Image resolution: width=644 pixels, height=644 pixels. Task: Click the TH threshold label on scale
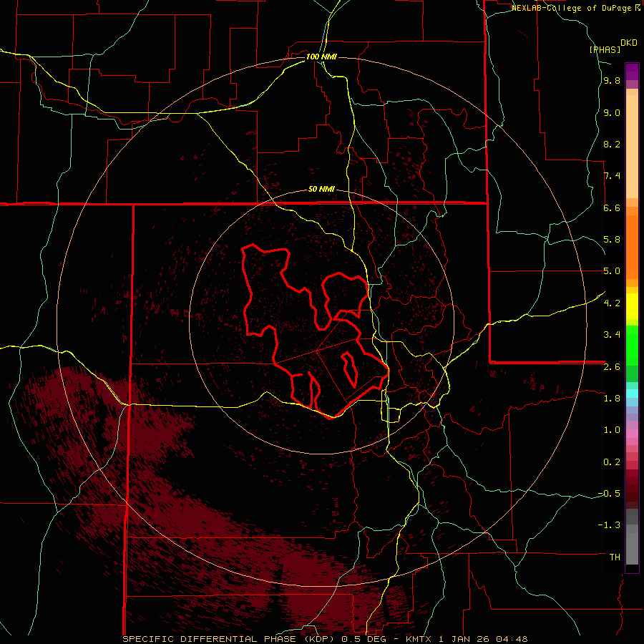coord(615,557)
